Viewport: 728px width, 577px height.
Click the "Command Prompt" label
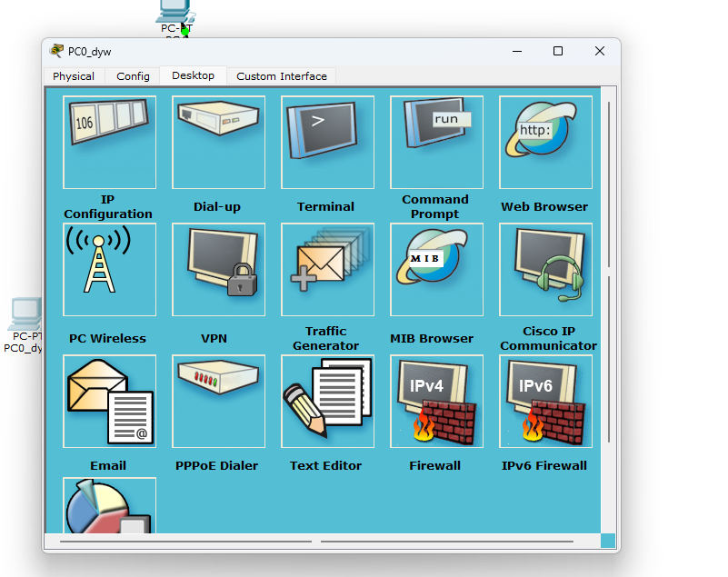pyautogui.click(x=435, y=206)
